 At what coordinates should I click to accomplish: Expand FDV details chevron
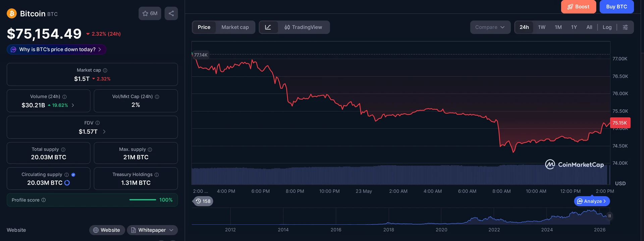[x=104, y=132]
